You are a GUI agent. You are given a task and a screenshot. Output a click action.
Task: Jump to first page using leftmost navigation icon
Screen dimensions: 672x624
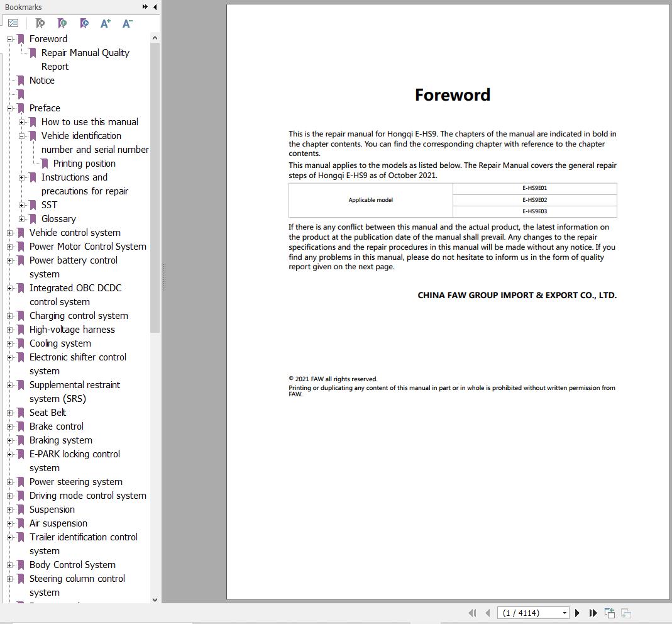click(473, 613)
